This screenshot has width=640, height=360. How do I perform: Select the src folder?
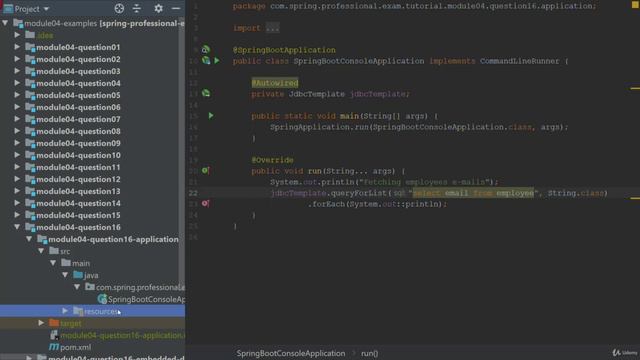click(x=64, y=251)
